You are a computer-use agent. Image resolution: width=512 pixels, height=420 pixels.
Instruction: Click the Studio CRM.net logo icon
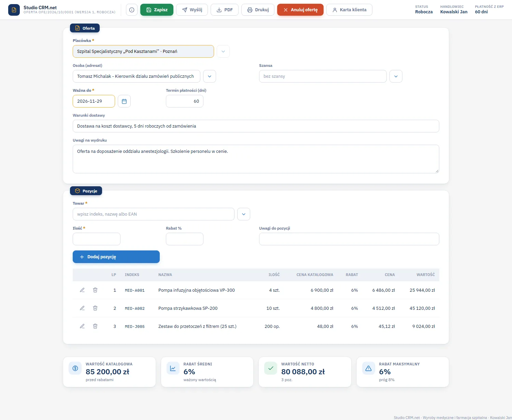tap(14, 10)
